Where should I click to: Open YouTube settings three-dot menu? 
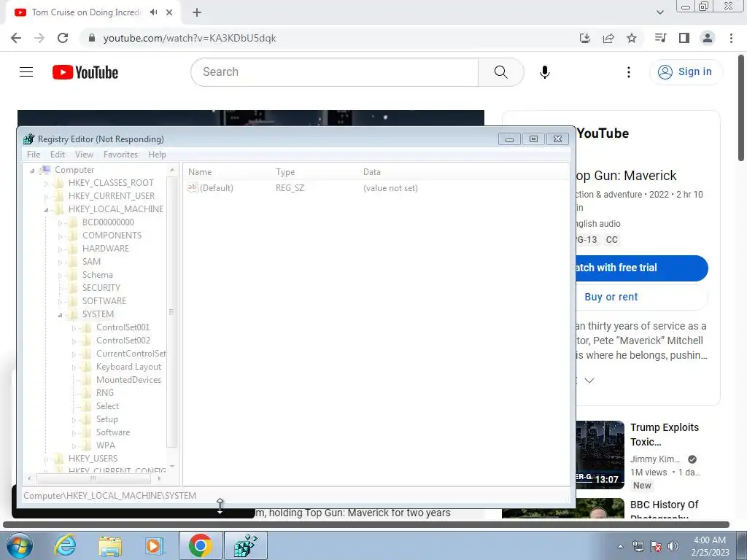(x=628, y=72)
